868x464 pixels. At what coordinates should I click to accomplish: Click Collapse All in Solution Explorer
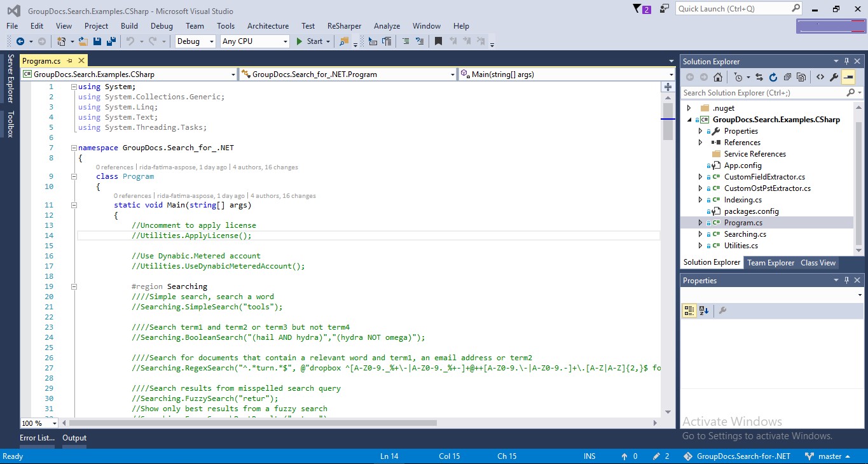point(787,77)
